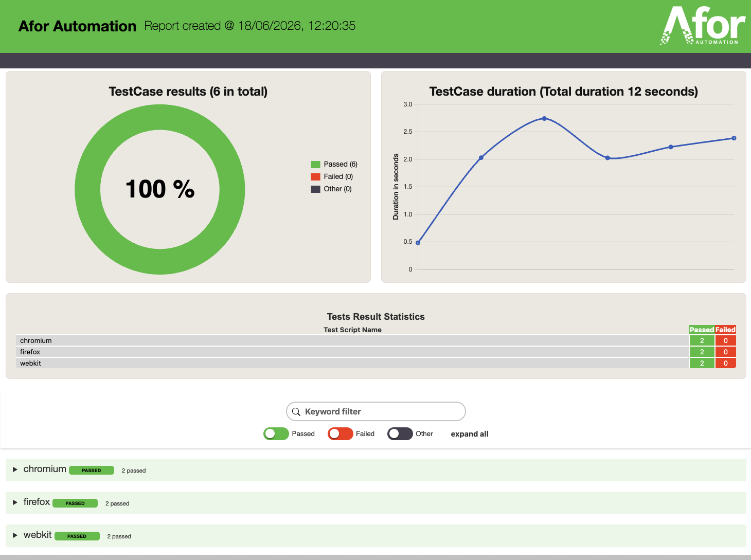Click the peak data point near 2.75 seconds
The image size is (751, 560).
click(544, 119)
